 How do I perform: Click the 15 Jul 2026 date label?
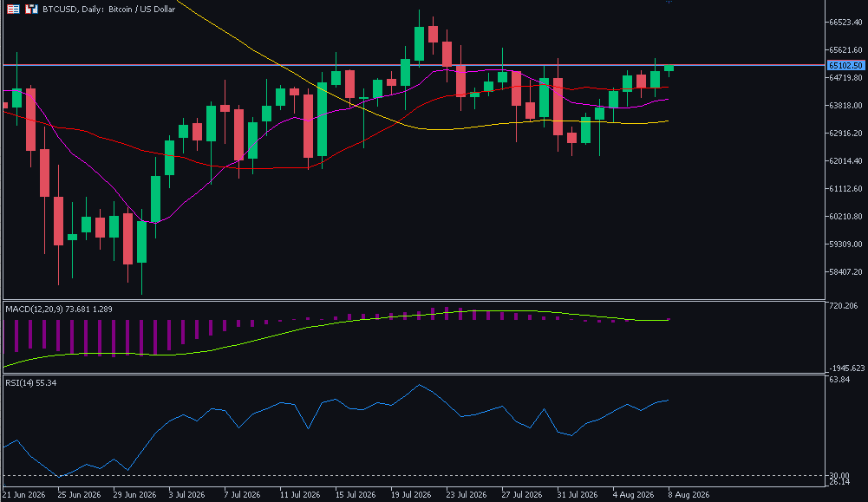click(x=355, y=494)
